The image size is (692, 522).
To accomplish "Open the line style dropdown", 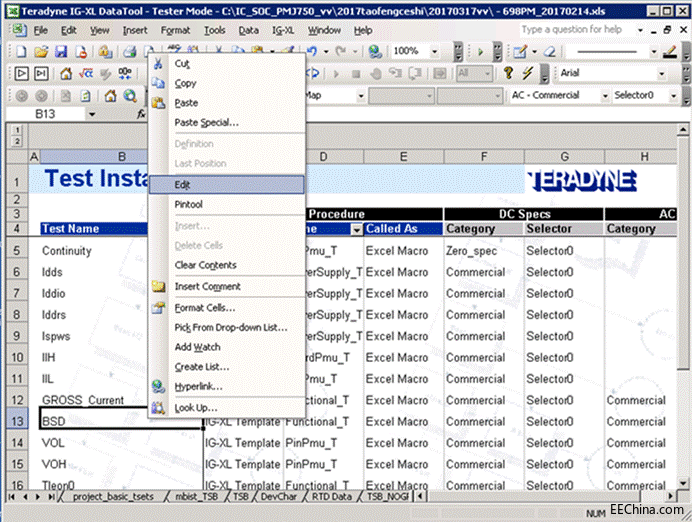I will [654, 52].
